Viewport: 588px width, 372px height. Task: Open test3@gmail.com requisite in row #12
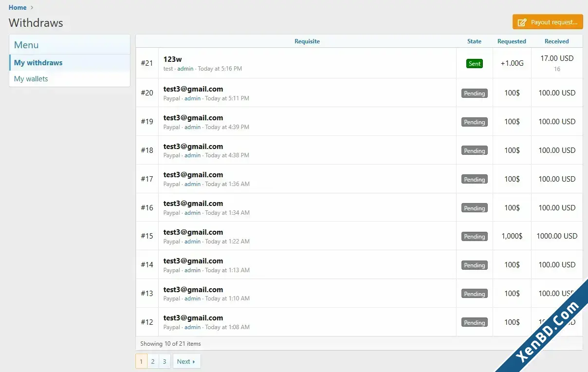tap(193, 318)
